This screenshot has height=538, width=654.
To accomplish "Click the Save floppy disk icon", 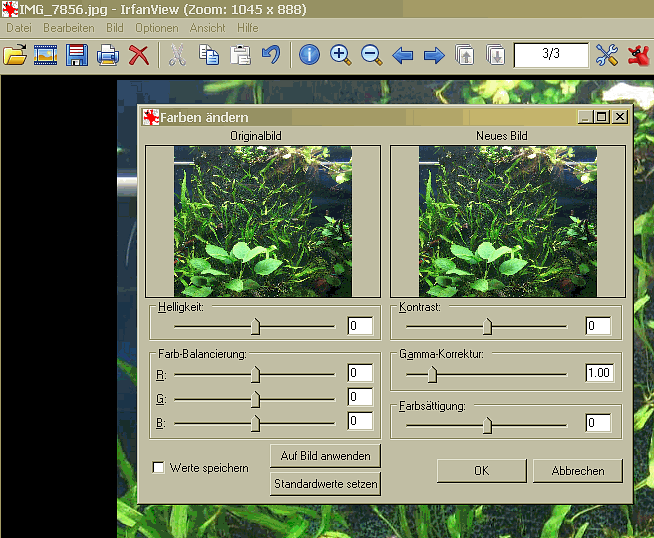I will click(76, 55).
